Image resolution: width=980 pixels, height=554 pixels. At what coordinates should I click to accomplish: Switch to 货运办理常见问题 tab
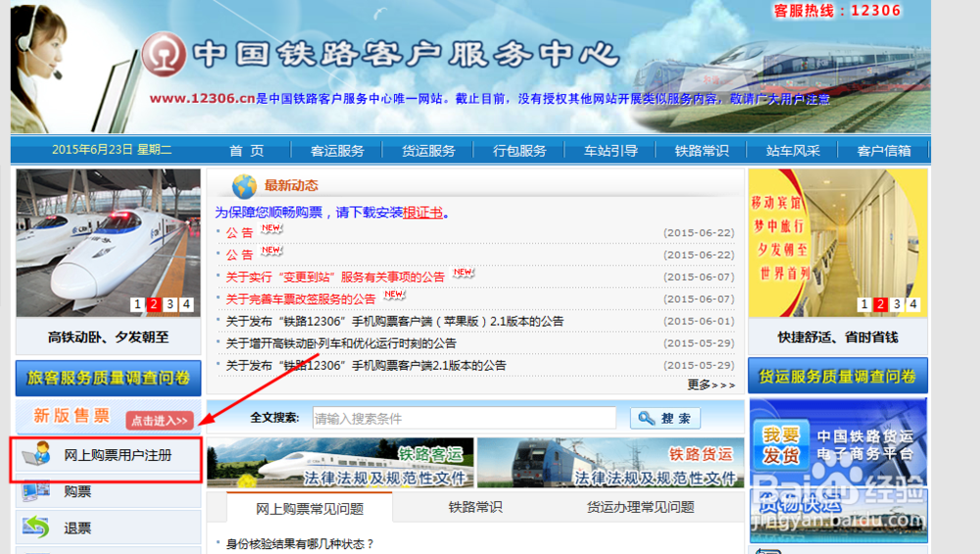pos(640,507)
